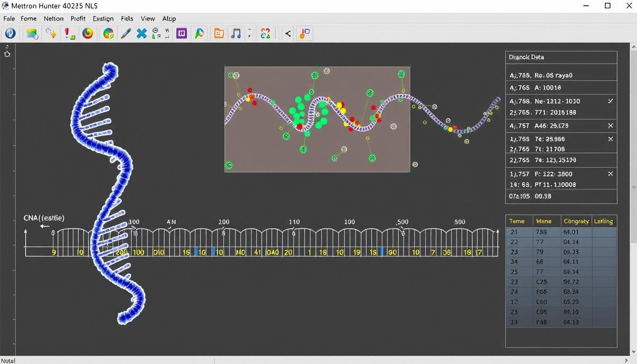Select the pencil drawing tool

tap(126, 33)
